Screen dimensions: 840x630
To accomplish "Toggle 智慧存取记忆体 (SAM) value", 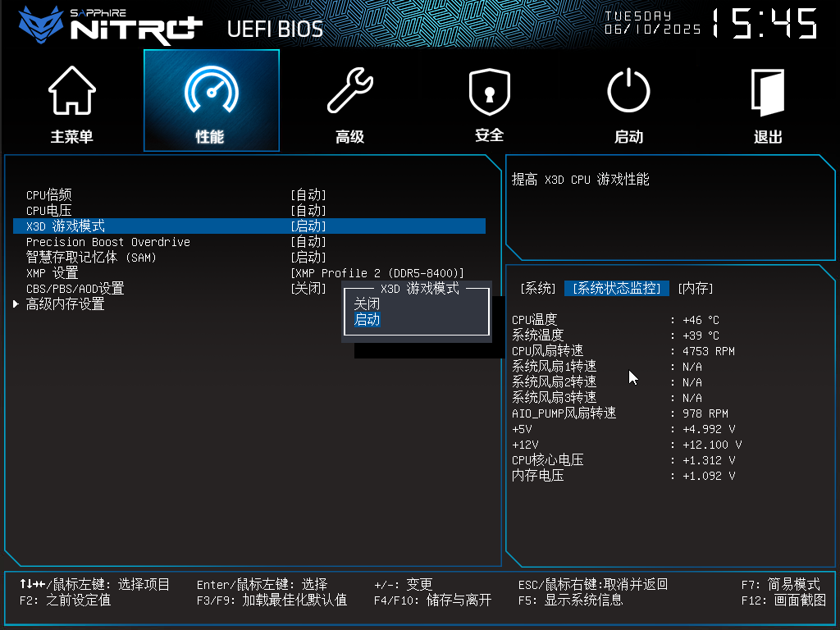I will pos(308,258).
